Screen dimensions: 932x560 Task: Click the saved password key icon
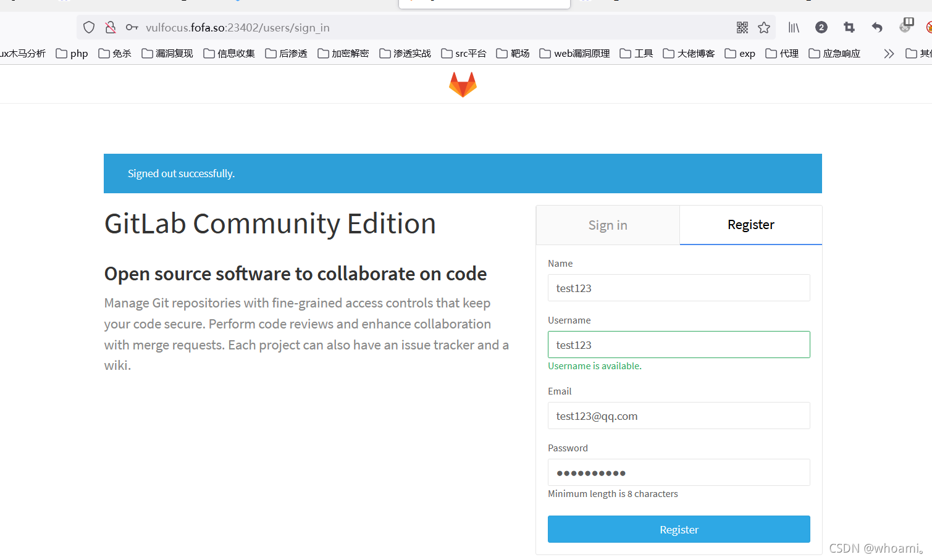(132, 27)
